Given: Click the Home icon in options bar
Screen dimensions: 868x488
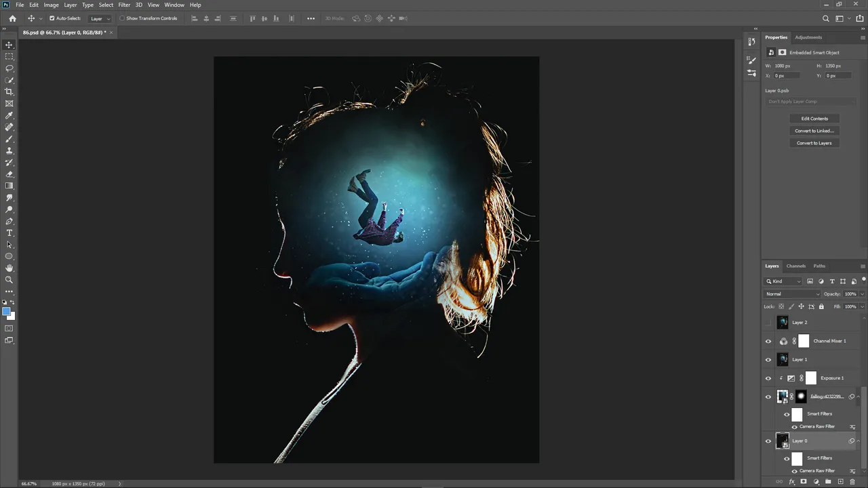Looking at the screenshot, I should [12, 18].
